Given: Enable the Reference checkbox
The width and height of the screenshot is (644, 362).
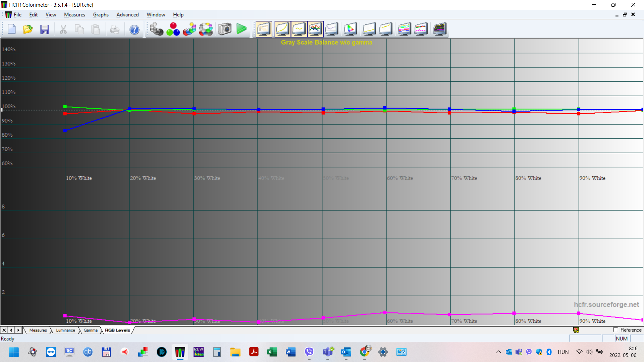Looking at the screenshot, I should pyautogui.click(x=616, y=330).
